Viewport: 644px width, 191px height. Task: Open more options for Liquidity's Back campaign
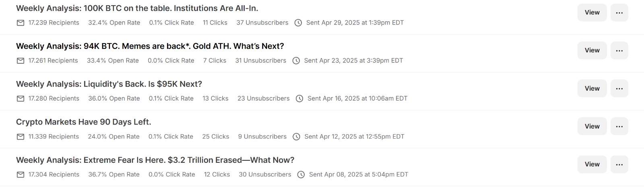[x=619, y=89]
